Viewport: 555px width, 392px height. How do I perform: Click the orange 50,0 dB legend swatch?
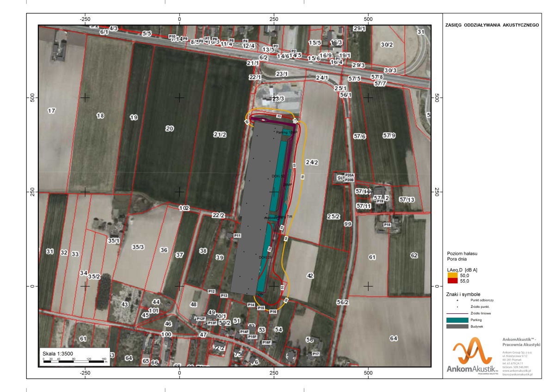point(451,275)
